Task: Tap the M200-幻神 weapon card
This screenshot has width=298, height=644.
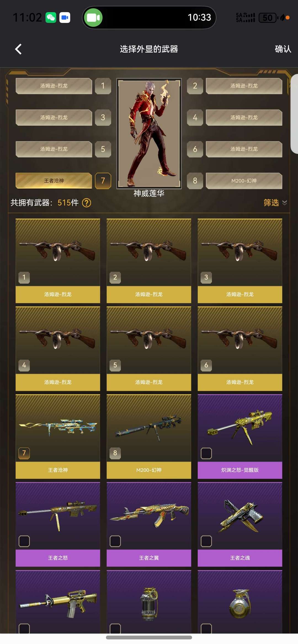Action: [x=149, y=437]
